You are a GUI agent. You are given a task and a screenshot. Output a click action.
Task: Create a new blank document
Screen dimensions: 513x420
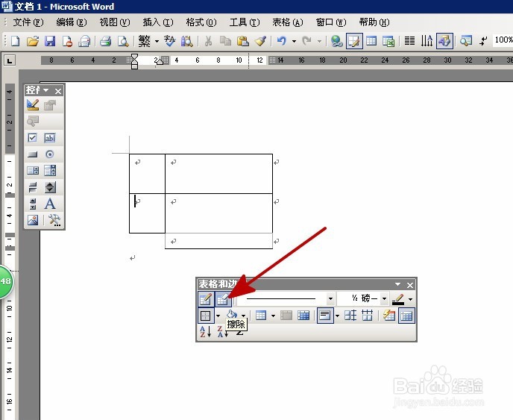click(x=15, y=41)
